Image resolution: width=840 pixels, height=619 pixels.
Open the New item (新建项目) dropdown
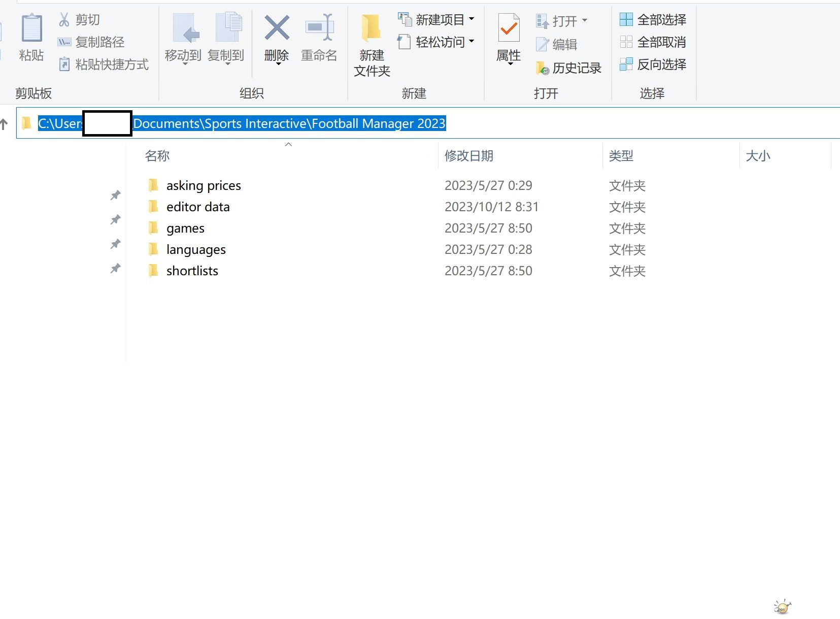coord(436,20)
